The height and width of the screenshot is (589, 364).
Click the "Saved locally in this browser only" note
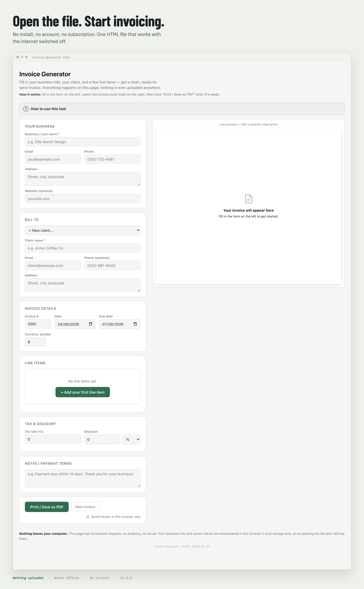(x=116, y=517)
